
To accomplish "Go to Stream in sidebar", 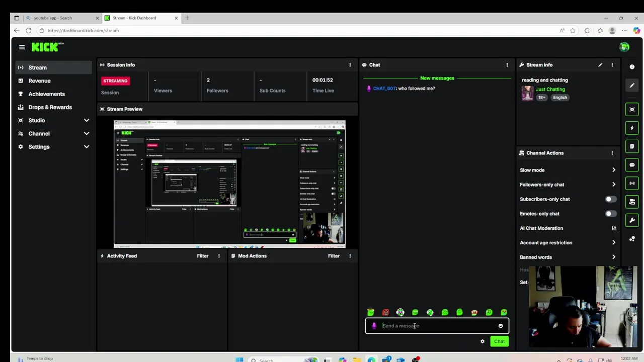I will 53,67.
